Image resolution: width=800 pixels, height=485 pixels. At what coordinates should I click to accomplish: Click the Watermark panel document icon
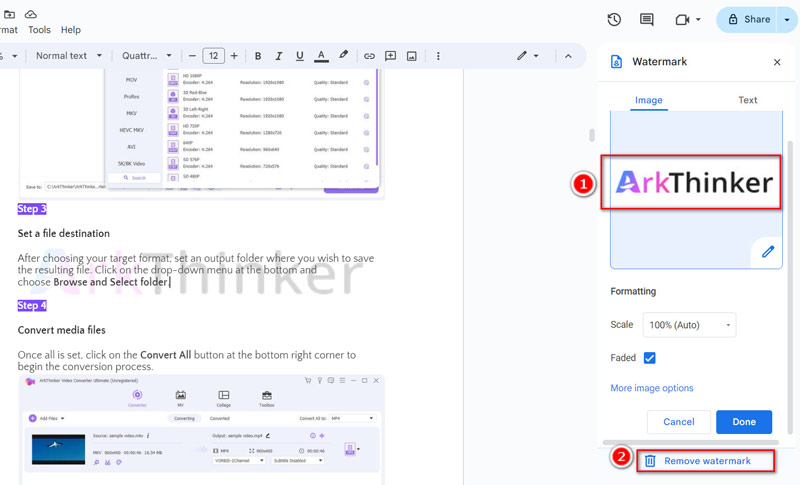pyautogui.click(x=616, y=62)
